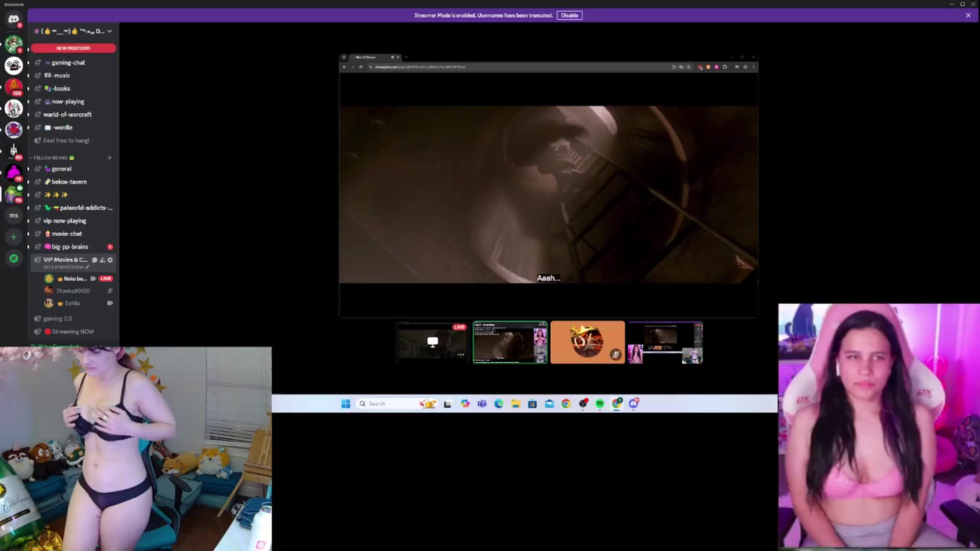Image resolution: width=980 pixels, height=551 pixels.
Task: Open Microsoft Edge in shared taskbar
Action: tap(499, 404)
